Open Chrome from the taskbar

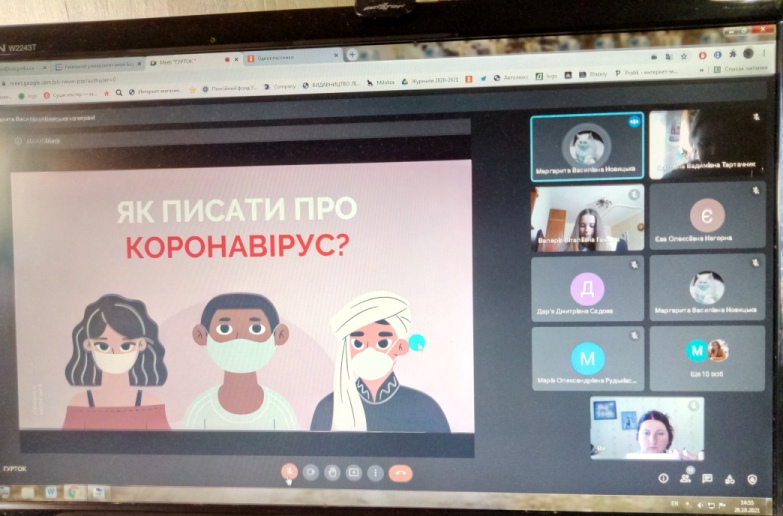(73, 493)
